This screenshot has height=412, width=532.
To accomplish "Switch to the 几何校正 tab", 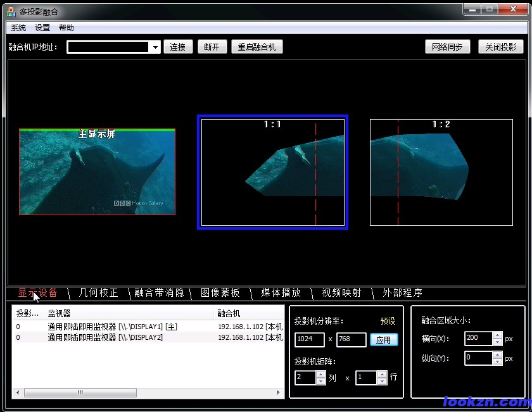I will click(98, 293).
